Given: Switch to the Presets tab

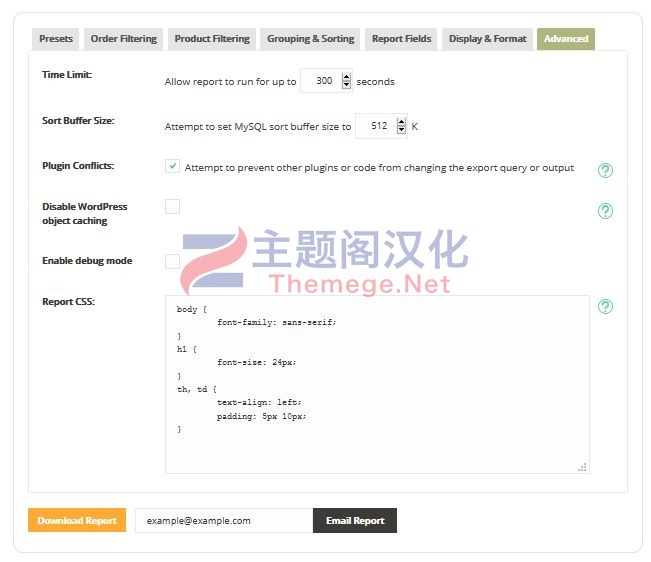Looking at the screenshot, I should click(x=56, y=39).
